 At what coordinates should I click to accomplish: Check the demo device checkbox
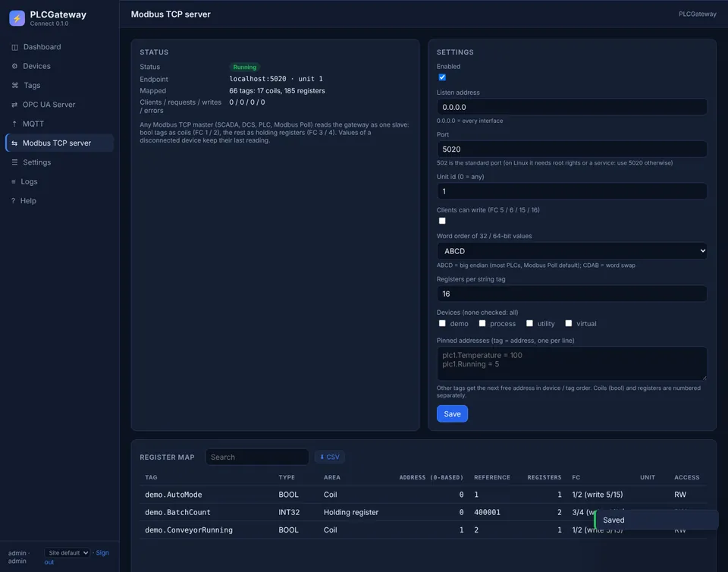click(x=442, y=323)
